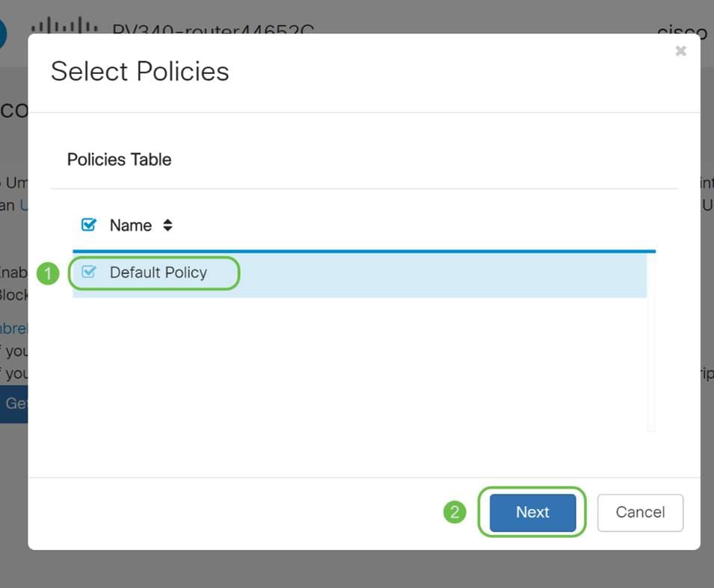Click the Select Policies dialog title

[x=140, y=72]
